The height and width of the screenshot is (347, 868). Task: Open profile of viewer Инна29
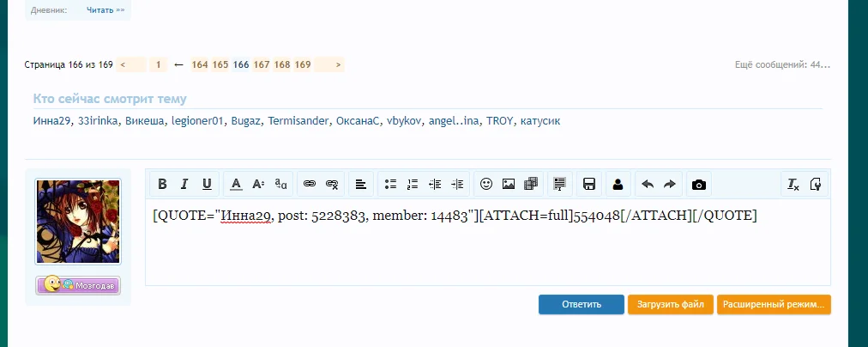point(52,121)
